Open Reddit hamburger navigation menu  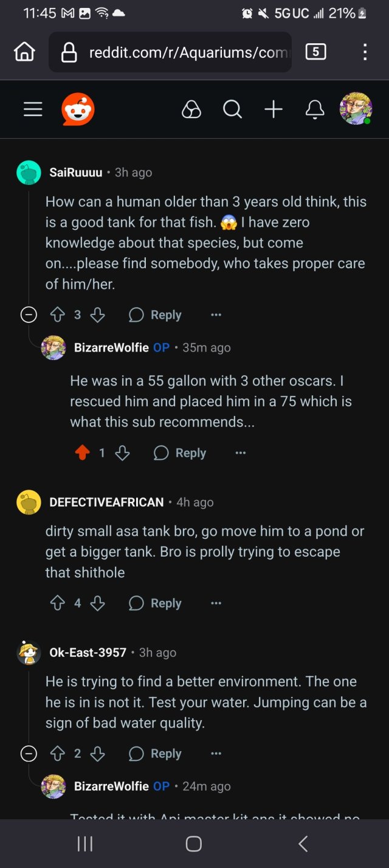(x=33, y=109)
